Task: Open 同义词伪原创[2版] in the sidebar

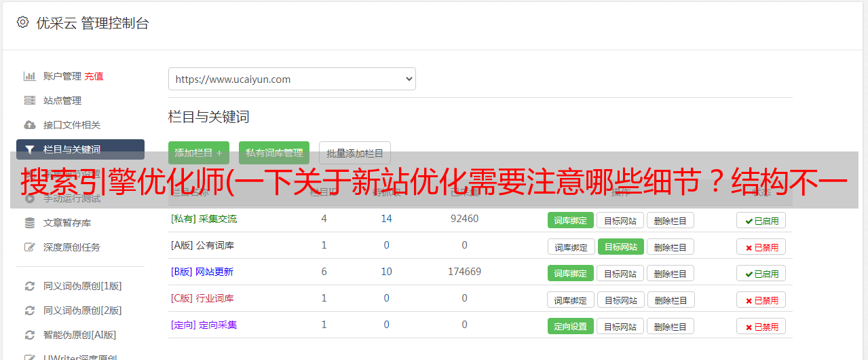Action: coord(83,310)
